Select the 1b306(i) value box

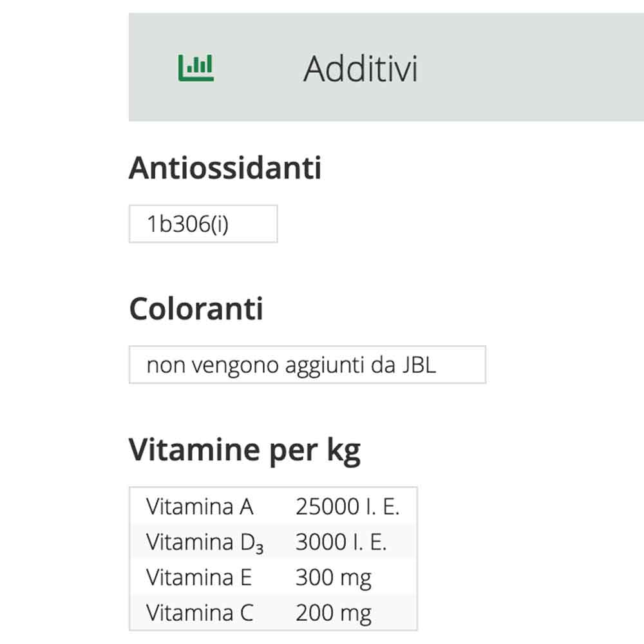[x=203, y=223]
